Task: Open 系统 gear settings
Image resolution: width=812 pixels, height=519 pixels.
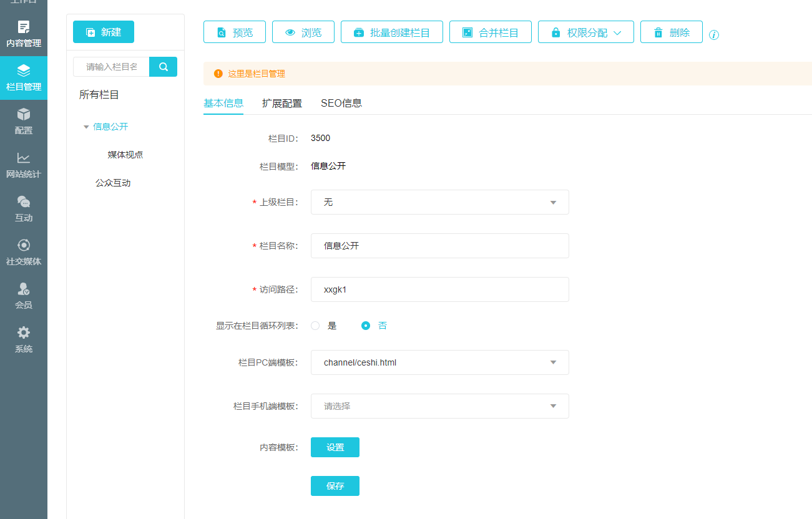Action: (x=24, y=340)
